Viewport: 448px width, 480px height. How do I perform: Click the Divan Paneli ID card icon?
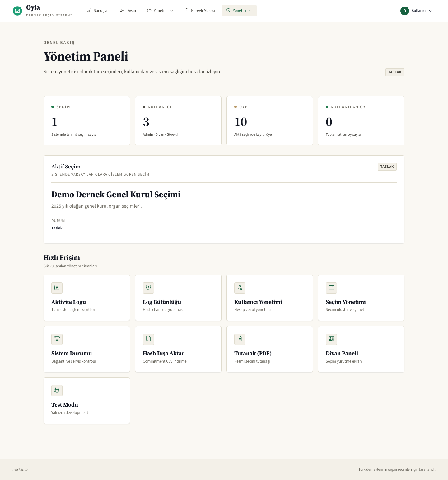click(x=331, y=339)
